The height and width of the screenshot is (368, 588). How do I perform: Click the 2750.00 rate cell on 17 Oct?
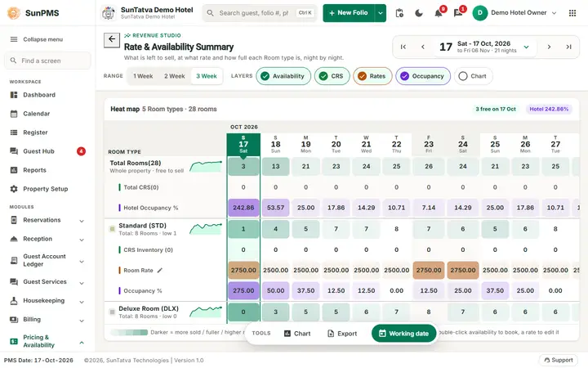(243, 271)
